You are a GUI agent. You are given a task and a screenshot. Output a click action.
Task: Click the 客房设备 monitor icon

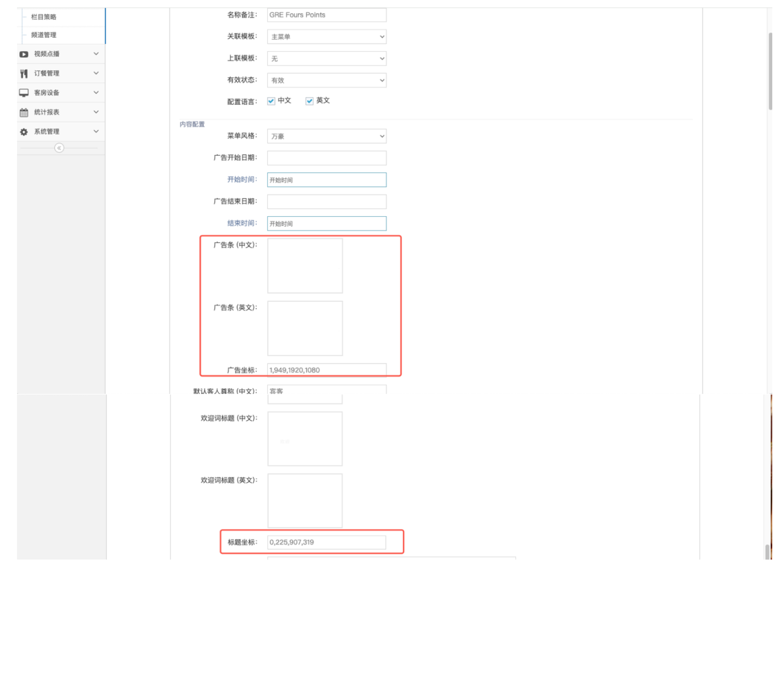point(24,93)
